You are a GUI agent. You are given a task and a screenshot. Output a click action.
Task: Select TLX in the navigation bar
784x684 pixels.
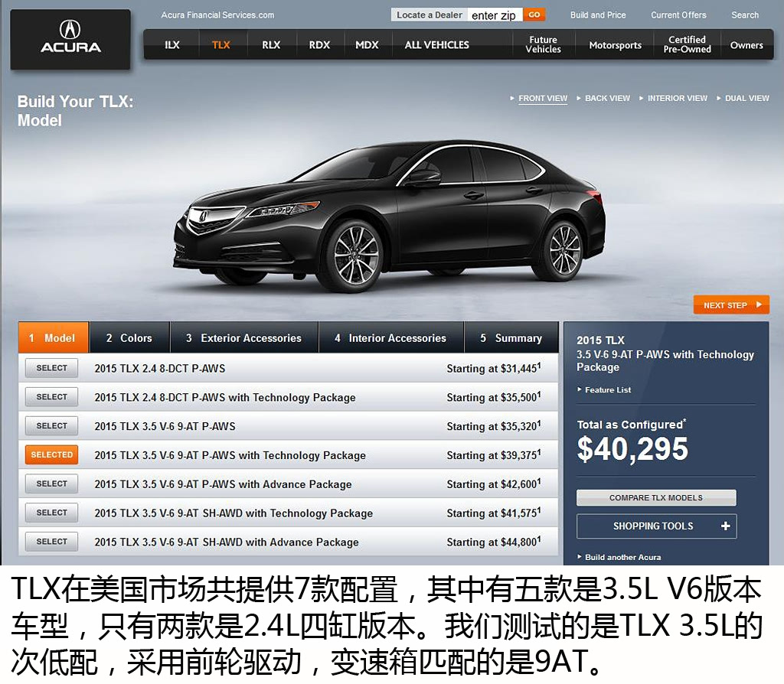point(221,45)
